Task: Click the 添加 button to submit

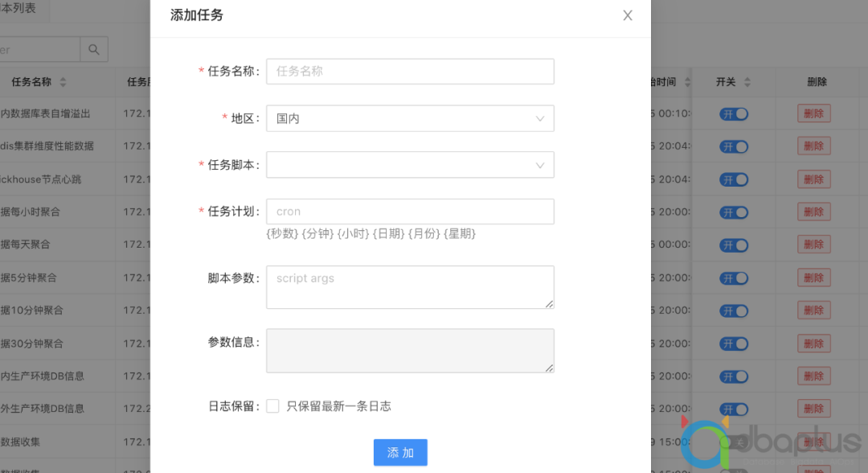Action: click(400, 452)
